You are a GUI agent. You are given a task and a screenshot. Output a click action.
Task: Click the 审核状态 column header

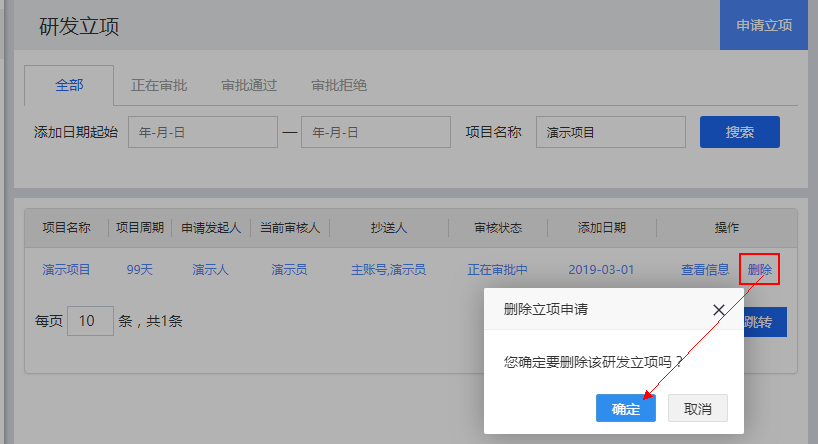click(498, 227)
